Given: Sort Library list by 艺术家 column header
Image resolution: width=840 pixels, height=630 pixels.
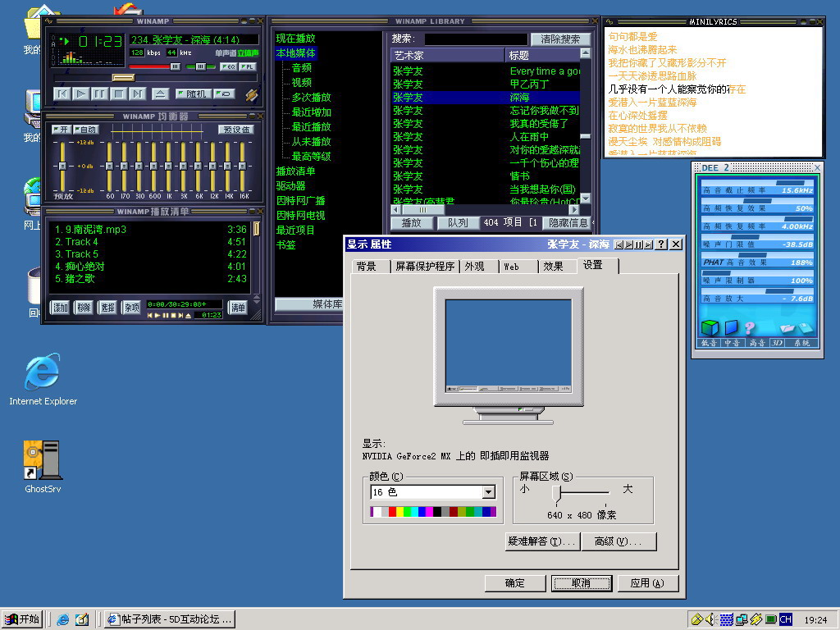Looking at the screenshot, I should tap(447, 55).
